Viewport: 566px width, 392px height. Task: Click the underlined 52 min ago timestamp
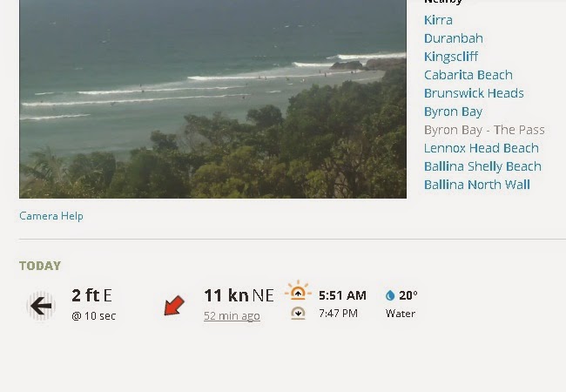pyautogui.click(x=232, y=316)
